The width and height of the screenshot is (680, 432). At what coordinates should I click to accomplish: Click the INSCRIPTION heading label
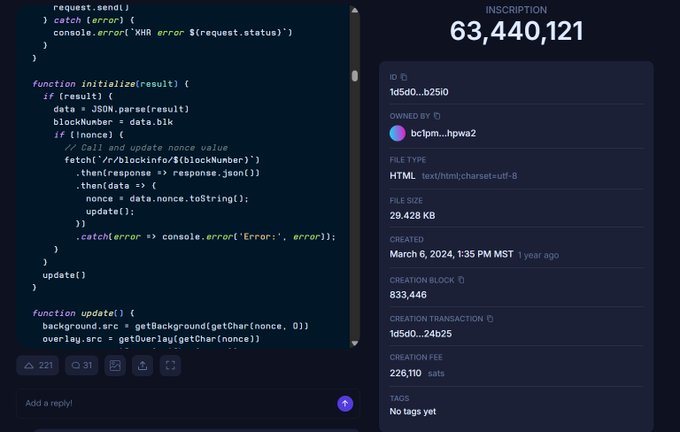[x=516, y=10]
